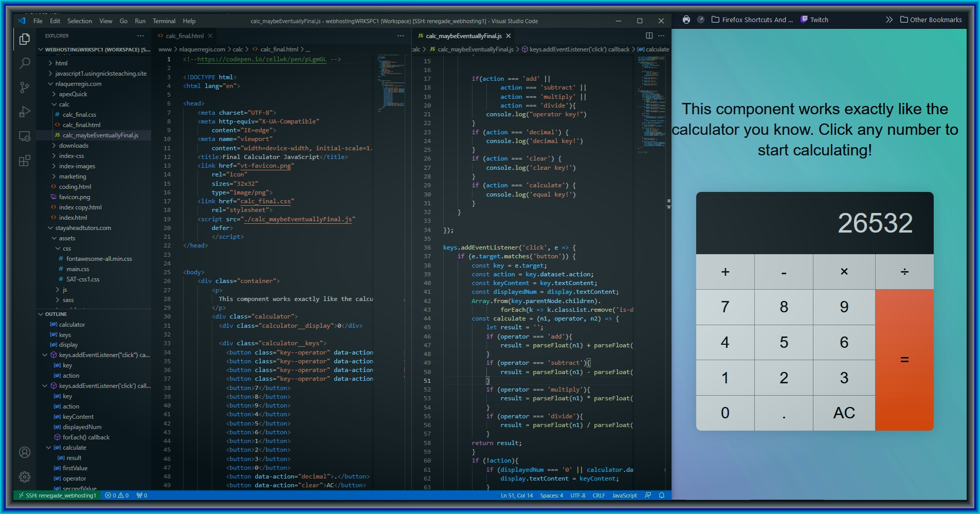Expand the html folder

61,63
